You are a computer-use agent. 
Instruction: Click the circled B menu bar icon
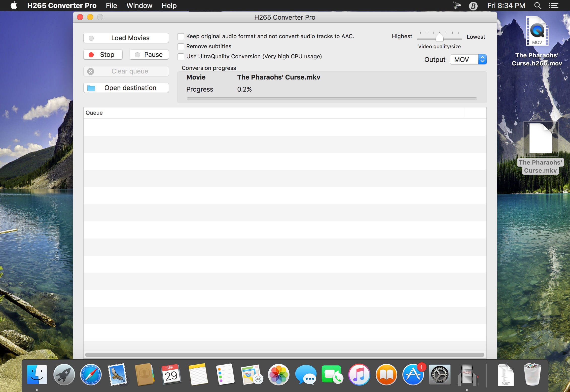tap(473, 6)
